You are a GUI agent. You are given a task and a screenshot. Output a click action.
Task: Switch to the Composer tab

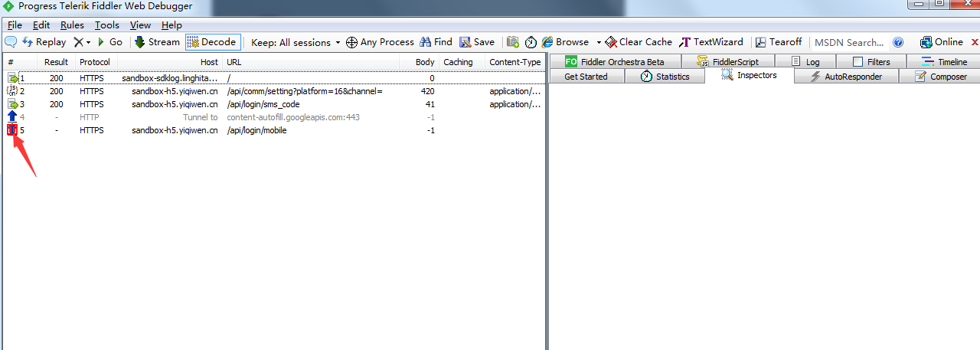(939, 77)
